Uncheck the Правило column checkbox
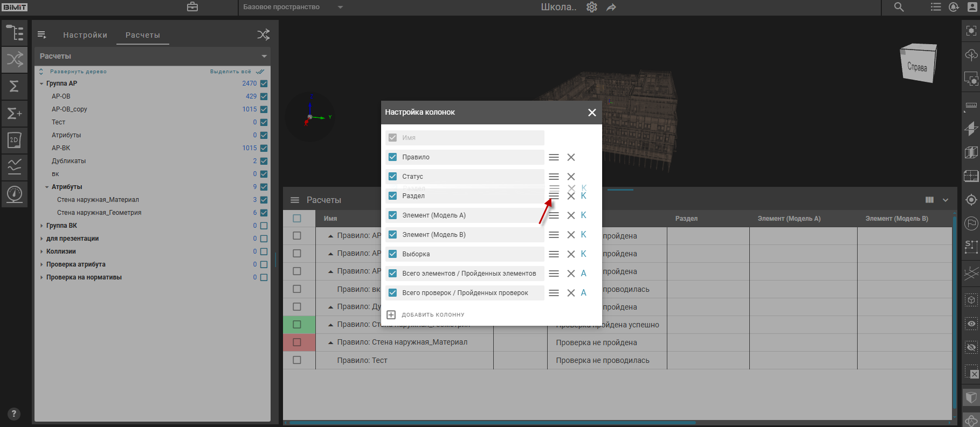Viewport: 980px width, 427px height. [x=393, y=157]
